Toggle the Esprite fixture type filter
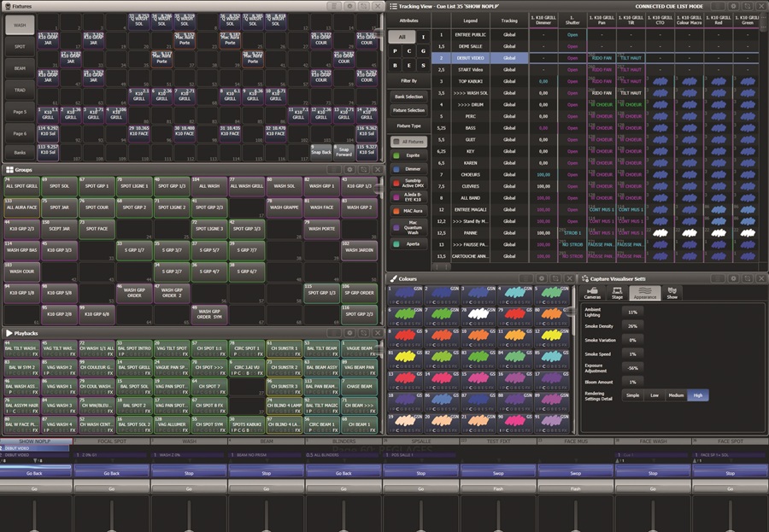 pyautogui.click(x=408, y=155)
